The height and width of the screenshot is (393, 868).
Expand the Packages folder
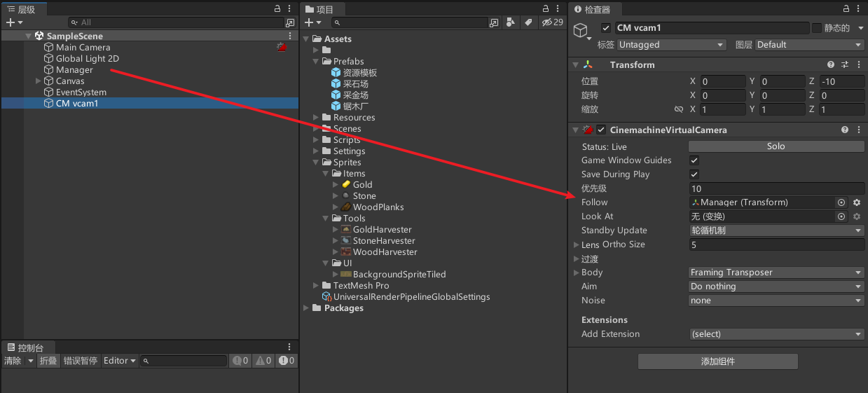tap(306, 308)
